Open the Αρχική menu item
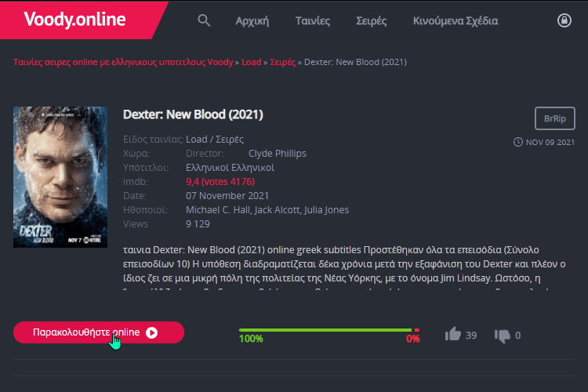 (252, 21)
